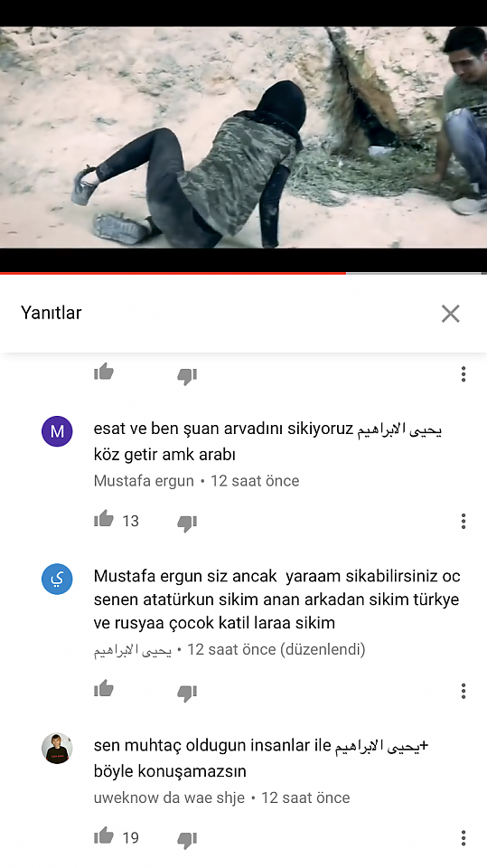
Task: Like the edited comment from 12 saat önce
Action: 104,689
